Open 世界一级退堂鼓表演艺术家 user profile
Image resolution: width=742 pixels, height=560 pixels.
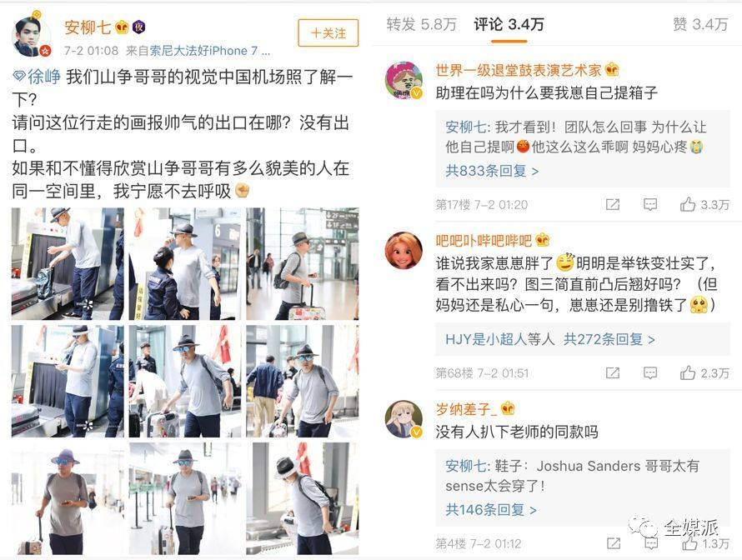(519, 71)
